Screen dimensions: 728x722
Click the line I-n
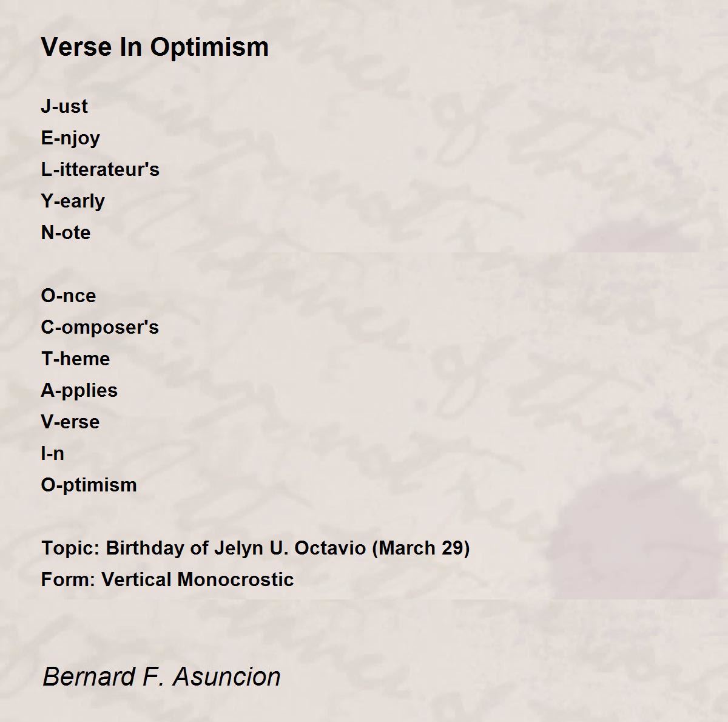(x=52, y=453)
